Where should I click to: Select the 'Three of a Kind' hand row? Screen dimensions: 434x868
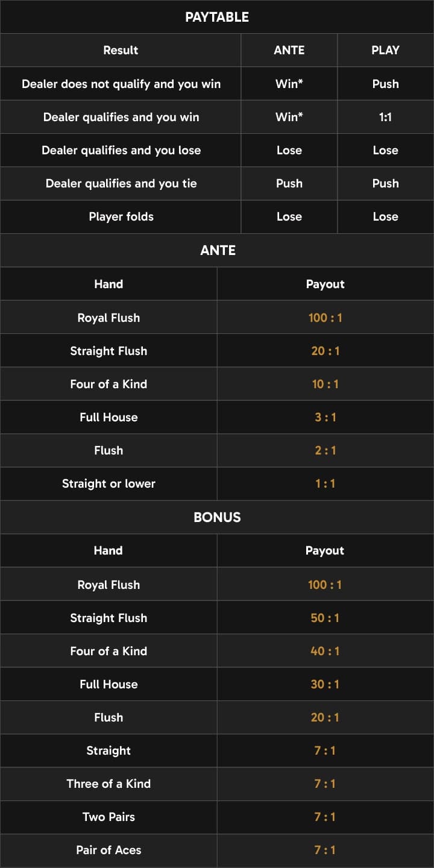217,784
